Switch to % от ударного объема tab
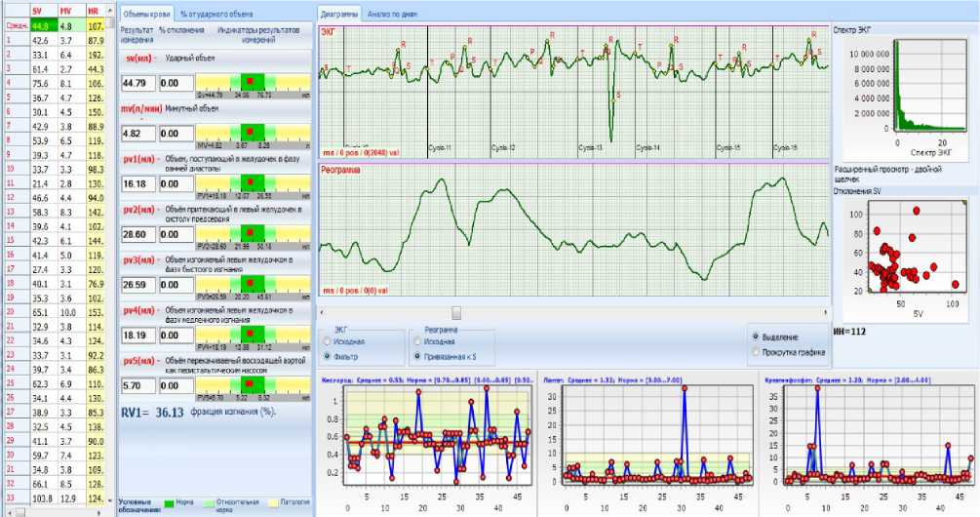Viewport: 980px width, 517px height. pyautogui.click(x=216, y=14)
